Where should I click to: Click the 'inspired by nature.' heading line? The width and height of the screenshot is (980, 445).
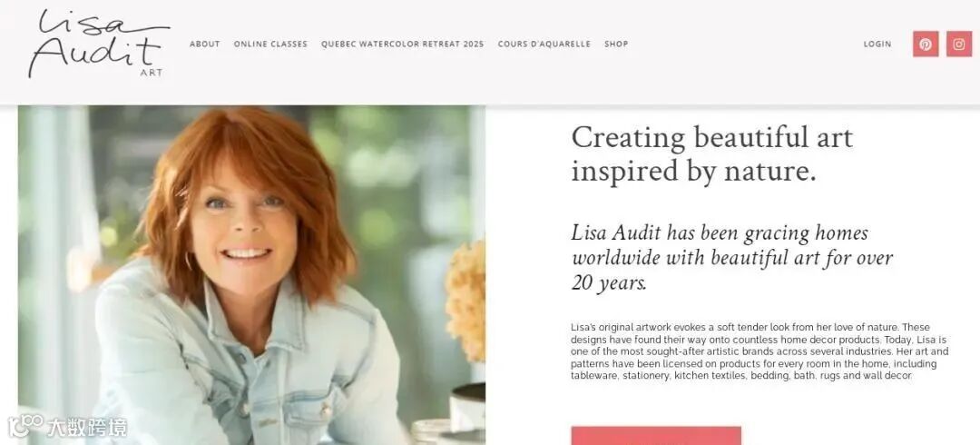pyautogui.click(x=694, y=172)
